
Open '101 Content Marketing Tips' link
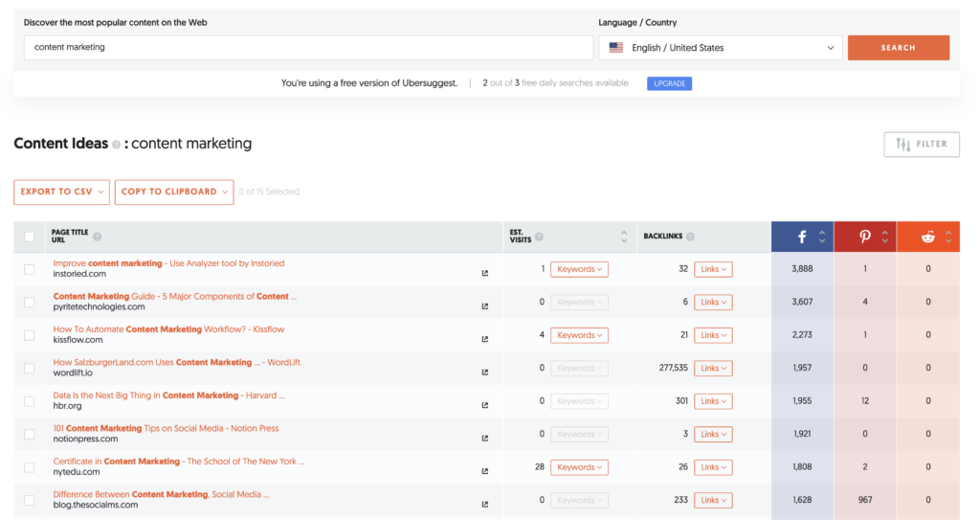click(166, 429)
